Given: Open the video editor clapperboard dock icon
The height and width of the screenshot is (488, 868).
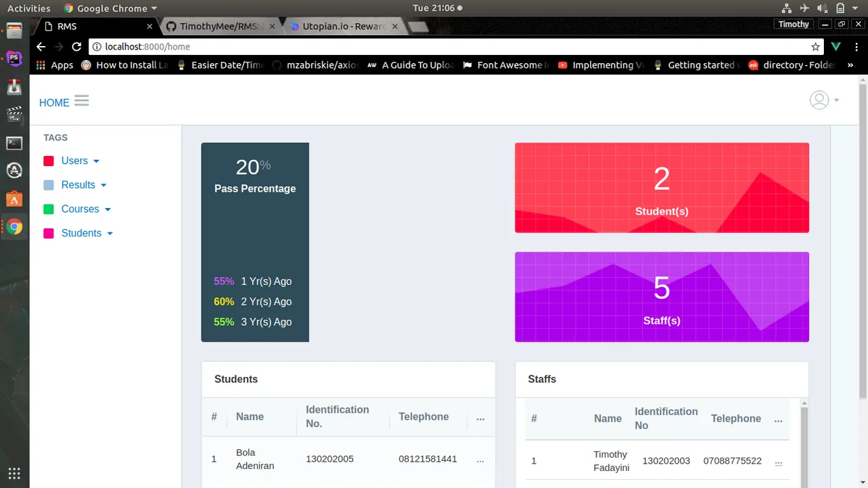Looking at the screenshot, I should [14, 115].
